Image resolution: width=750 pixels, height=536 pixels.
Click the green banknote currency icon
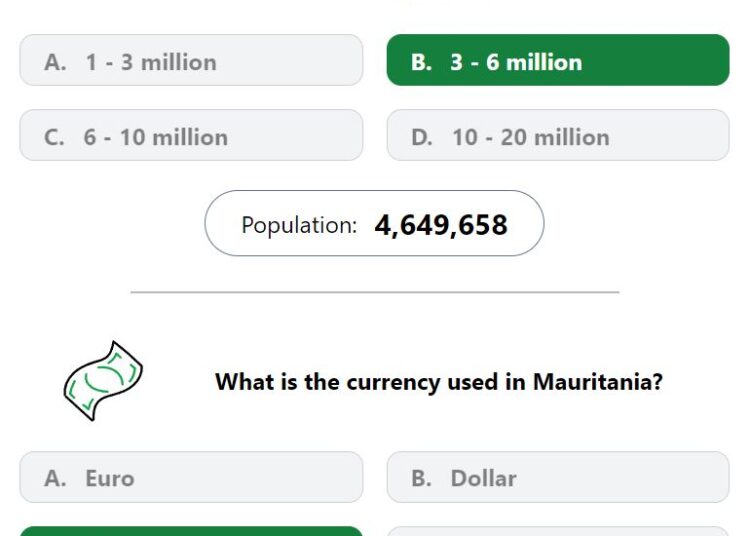[x=103, y=381]
